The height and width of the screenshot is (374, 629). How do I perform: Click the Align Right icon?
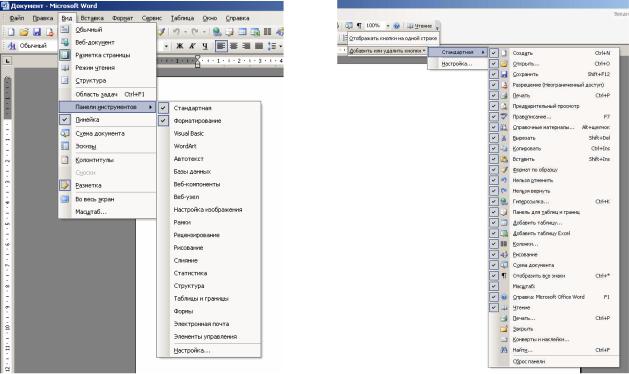tap(246, 46)
